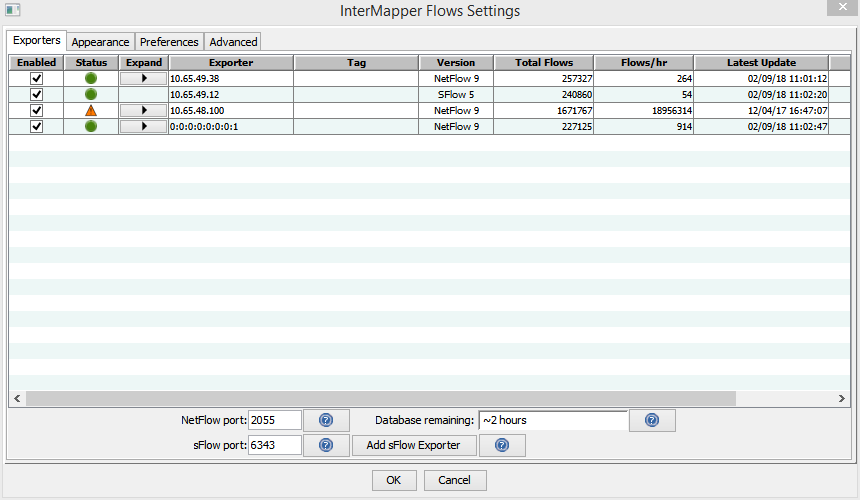Click the help icon next to sFlow port

(326, 445)
